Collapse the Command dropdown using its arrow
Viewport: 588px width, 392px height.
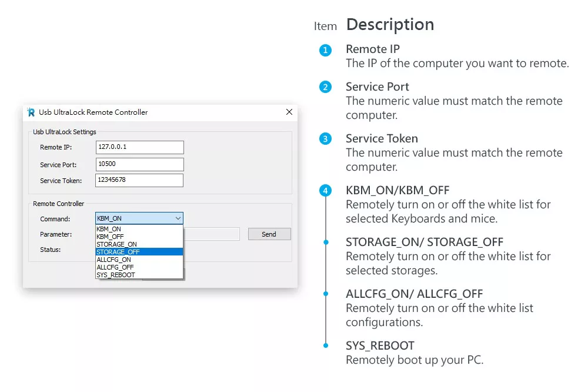(x=178, y=218)
